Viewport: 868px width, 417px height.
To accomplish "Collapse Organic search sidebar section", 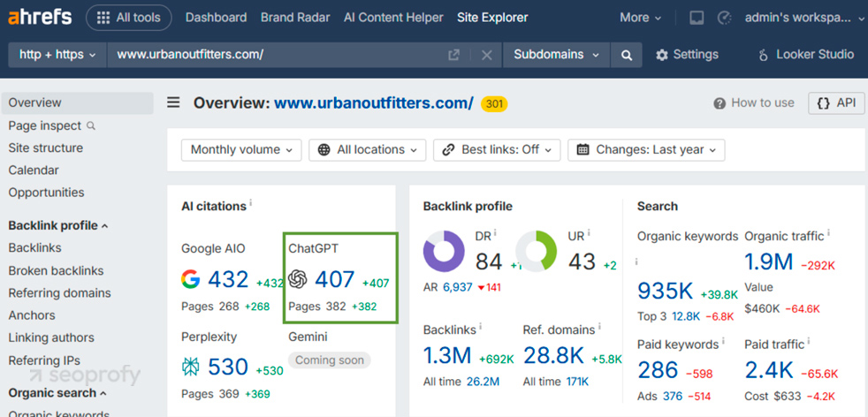I will 57,393.
